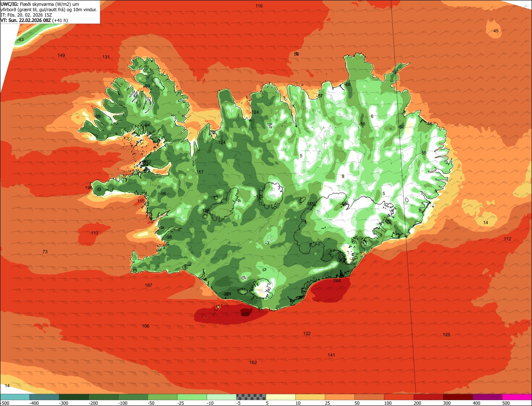532x406 pixels.
Task: Click the flux value 125 on the map
Action: [446, 335]
